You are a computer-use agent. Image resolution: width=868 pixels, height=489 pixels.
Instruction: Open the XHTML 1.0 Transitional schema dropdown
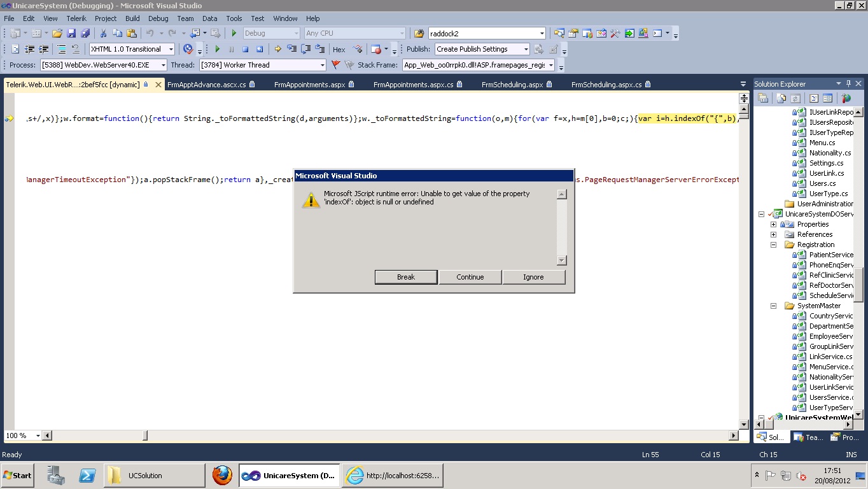coord(171,49)
